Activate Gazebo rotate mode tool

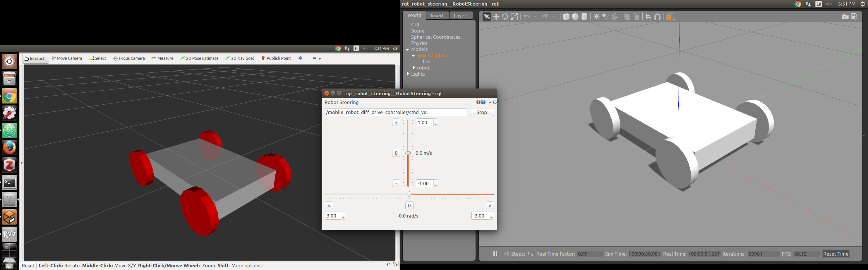(505, 16)
